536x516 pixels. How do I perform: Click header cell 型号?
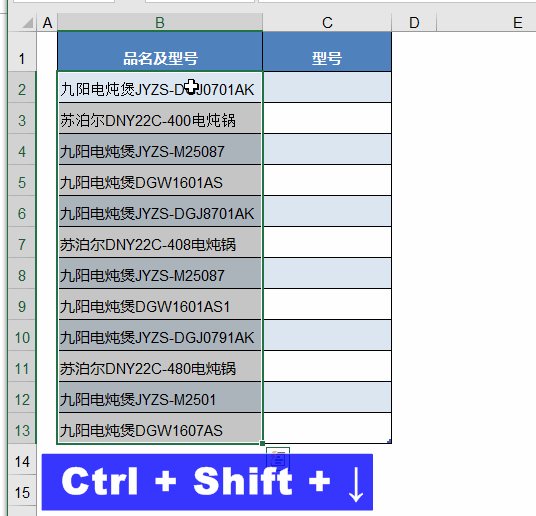[x=327, y=51]
